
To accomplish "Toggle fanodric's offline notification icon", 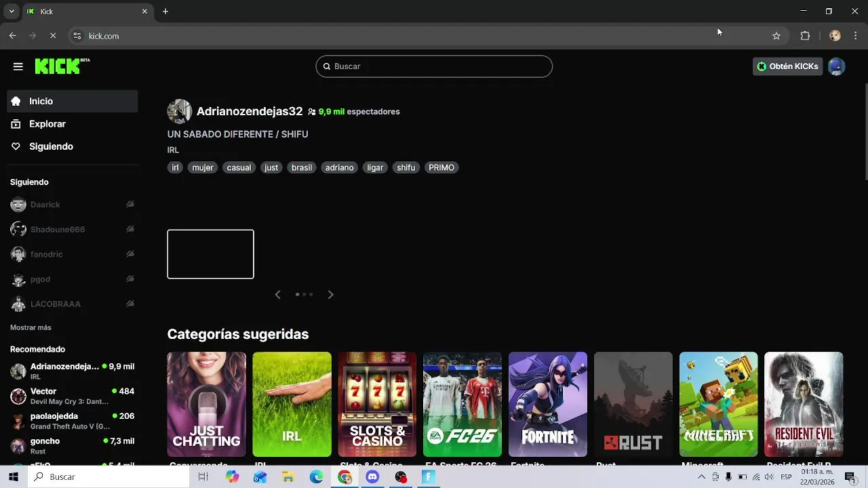I will click(x=130, y=254).
